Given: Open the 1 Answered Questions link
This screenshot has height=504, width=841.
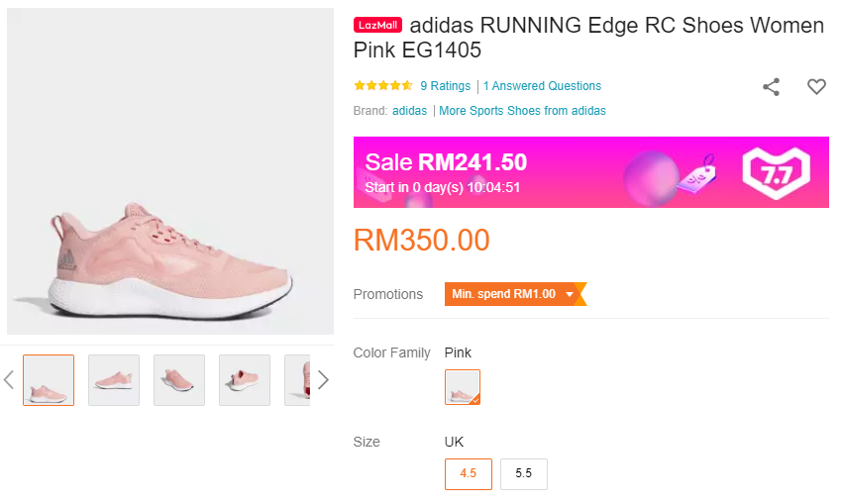Looking at the screenshot, I should pos(542,86).
